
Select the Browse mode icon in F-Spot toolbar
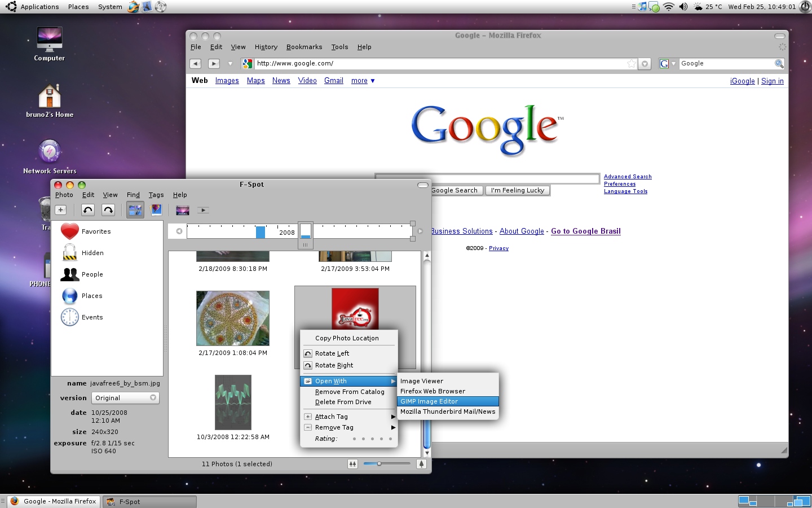point(135,210)
